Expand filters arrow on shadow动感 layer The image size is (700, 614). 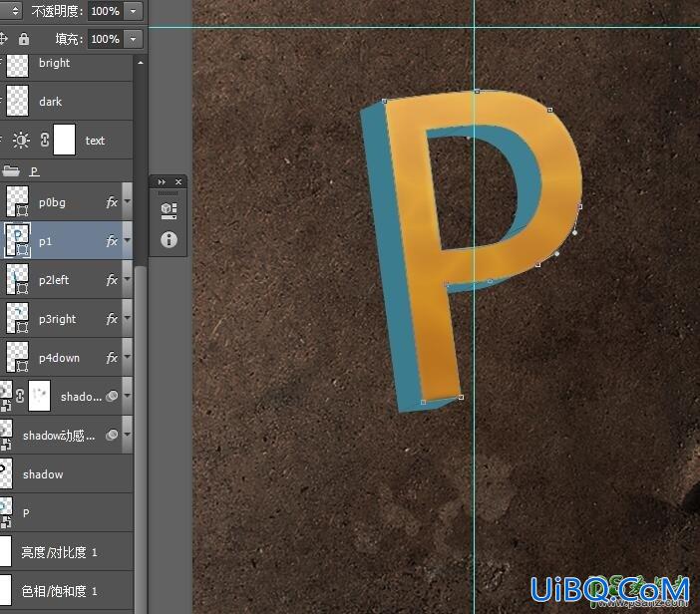[128, 435]
